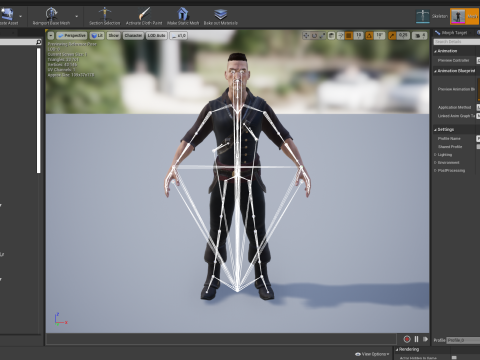Viewport: 480px width, 360px height.
Task: Select the rotate gizmo tool
Action: 314,35
